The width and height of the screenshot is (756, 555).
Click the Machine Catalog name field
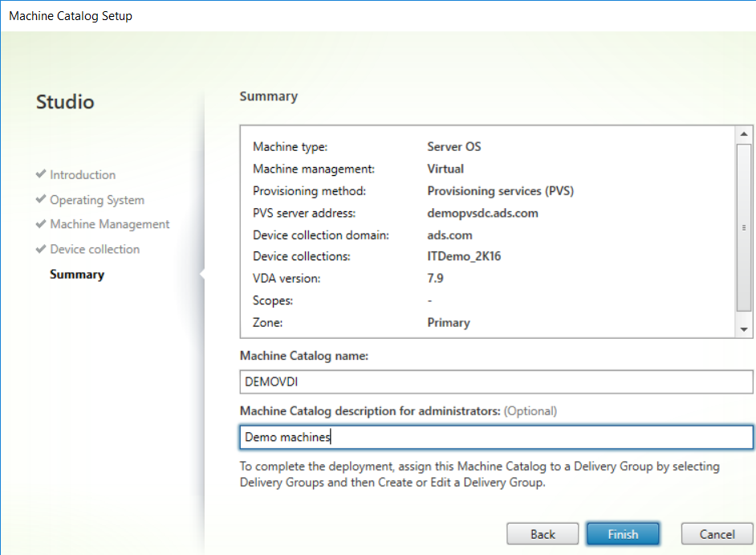pos(496,382)
